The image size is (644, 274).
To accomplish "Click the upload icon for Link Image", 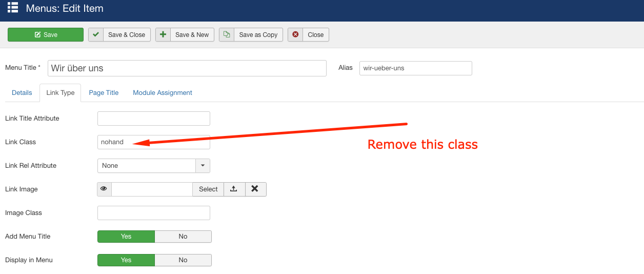I will click(x=234, y=189).
